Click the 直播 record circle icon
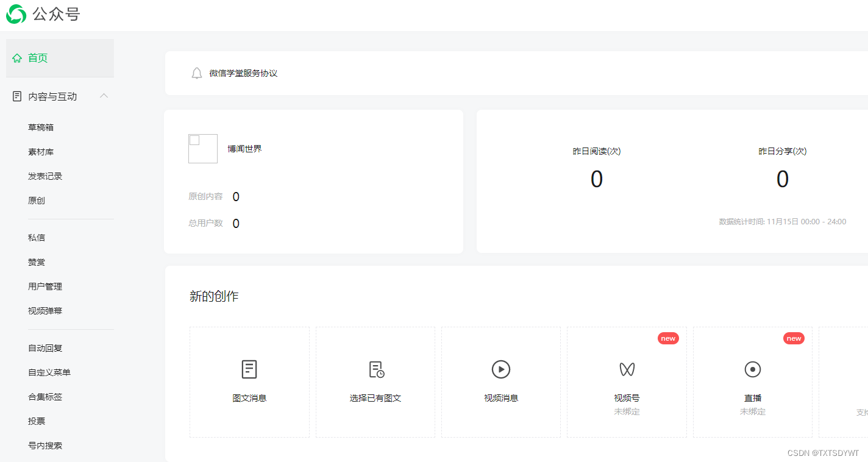 (x=753, y=369)
